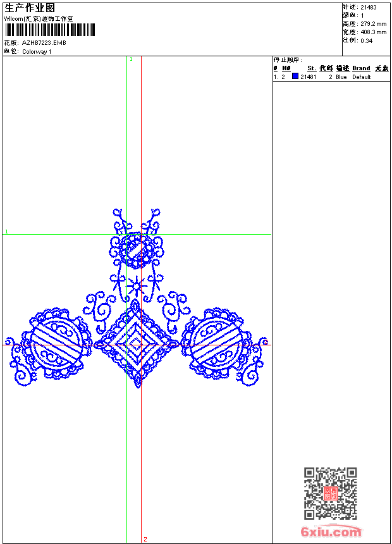Click the St. column header

tap(311, 68)
